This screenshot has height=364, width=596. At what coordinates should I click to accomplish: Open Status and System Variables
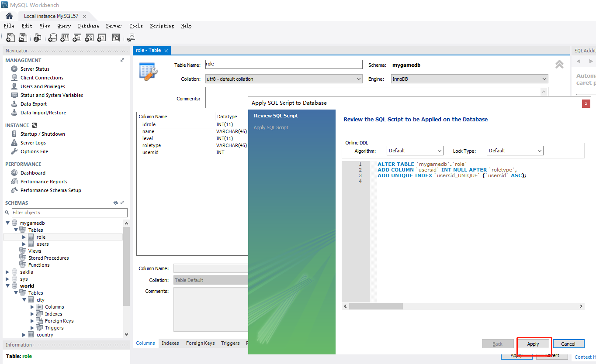coord(52,95)
